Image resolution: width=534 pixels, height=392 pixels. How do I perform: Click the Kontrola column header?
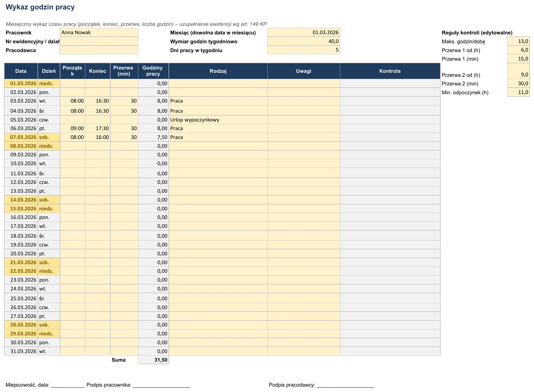coord(390,71)
